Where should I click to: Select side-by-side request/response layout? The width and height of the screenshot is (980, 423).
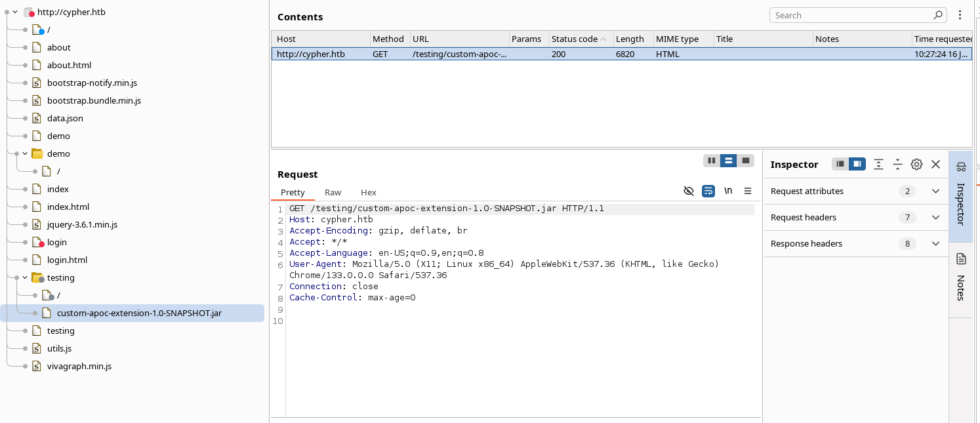[710, 161]
